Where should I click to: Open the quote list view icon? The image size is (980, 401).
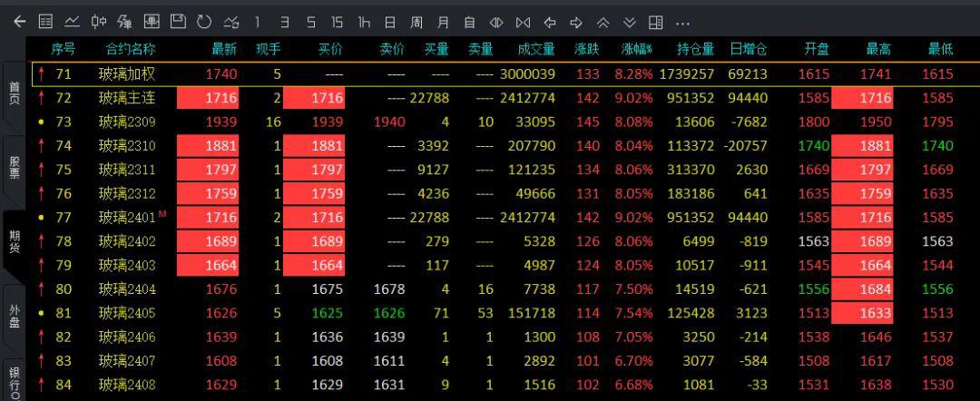coord(45,21)
